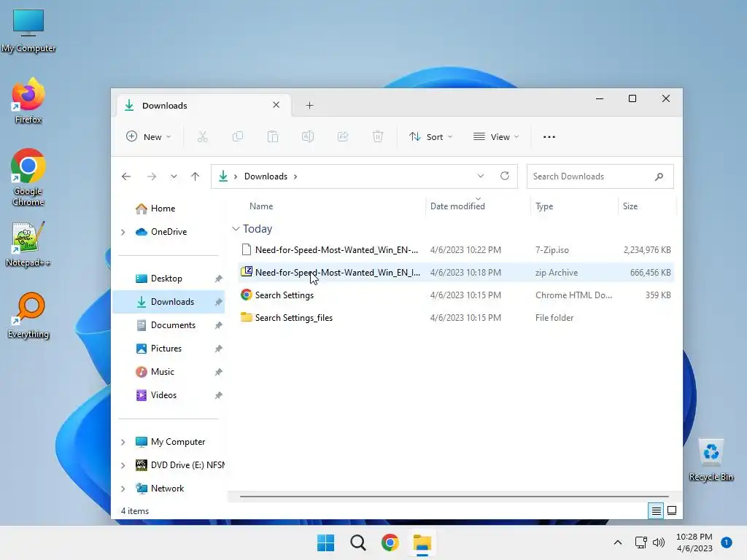The image size is (747, 560).
Task: Select the Search Settings HTML file
Action: [456, 295]
